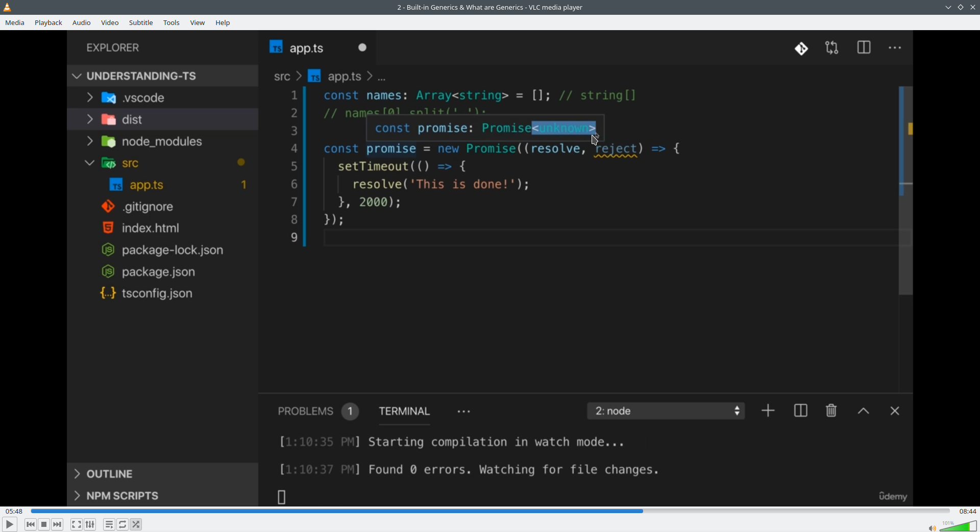
Task: Skip to next media in VLC
Action: pyautogui.click(x=58, y=524)
